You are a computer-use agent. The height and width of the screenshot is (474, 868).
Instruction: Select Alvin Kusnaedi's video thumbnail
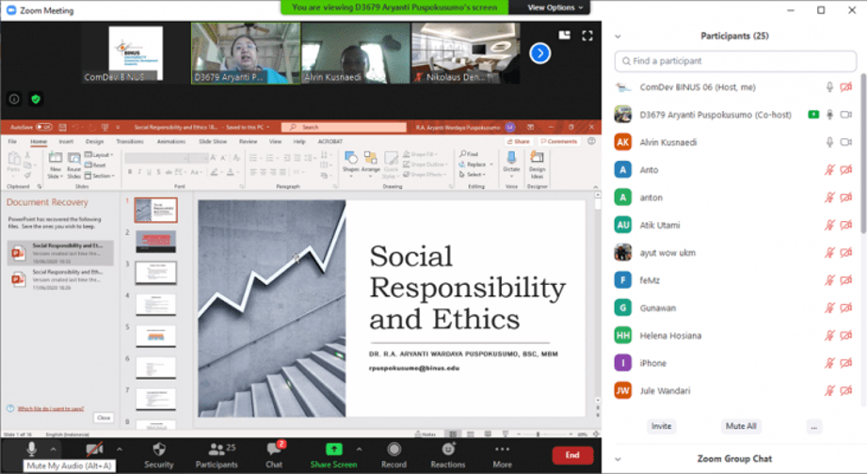356,53
